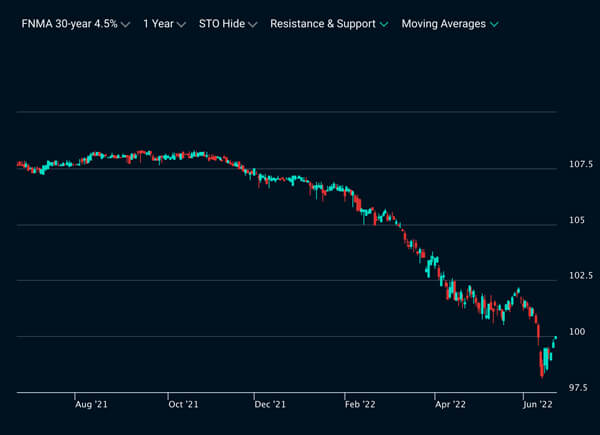Click the Apr '22 date axis label
The width and height of the screenshot is (600, 435).
(x=450, y=404)
